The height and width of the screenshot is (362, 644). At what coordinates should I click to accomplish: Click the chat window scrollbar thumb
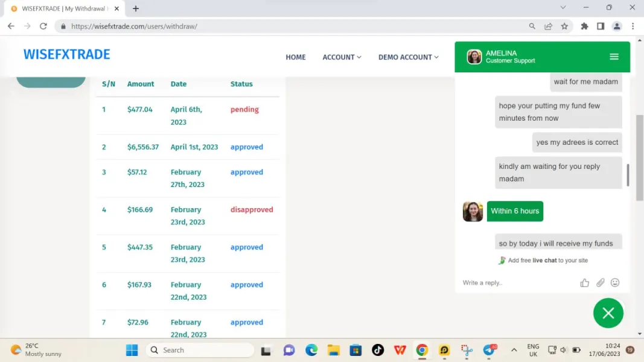[x=628, y=175]
